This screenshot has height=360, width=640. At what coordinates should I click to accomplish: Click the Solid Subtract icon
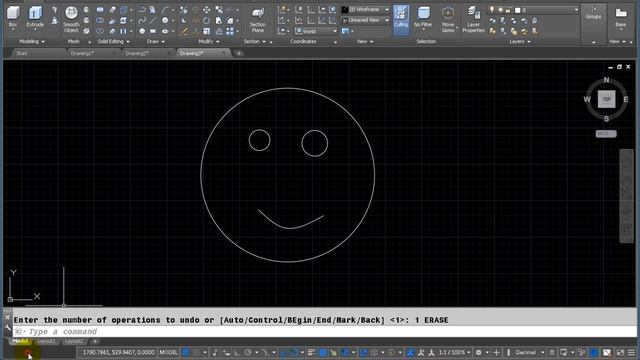click(100, 20)
